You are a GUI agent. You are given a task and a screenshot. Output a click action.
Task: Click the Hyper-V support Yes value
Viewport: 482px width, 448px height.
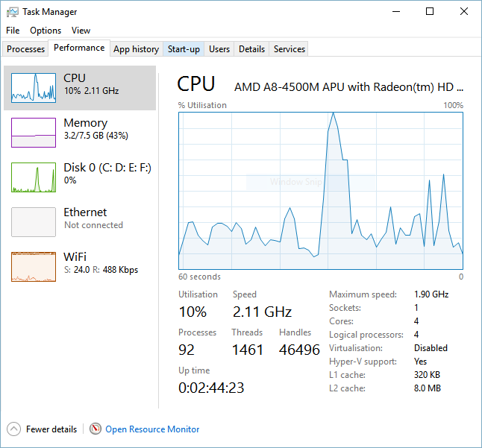[x=420, y=362]
